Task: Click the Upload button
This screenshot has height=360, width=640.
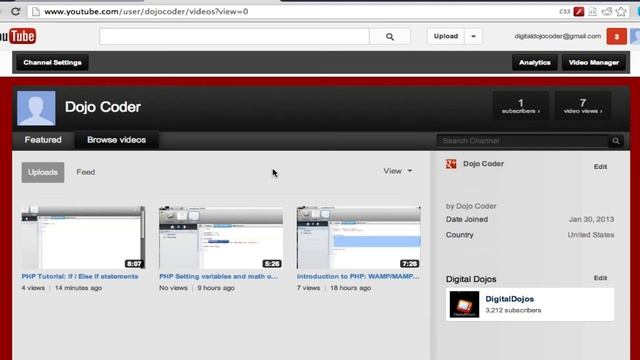Action: point(446,36)
